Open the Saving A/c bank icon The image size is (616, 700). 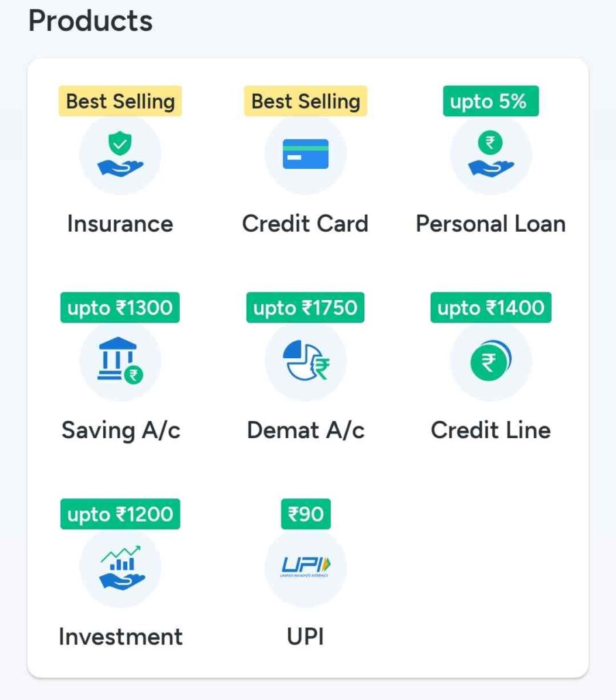pyautogui.click(x=120, y=361)
